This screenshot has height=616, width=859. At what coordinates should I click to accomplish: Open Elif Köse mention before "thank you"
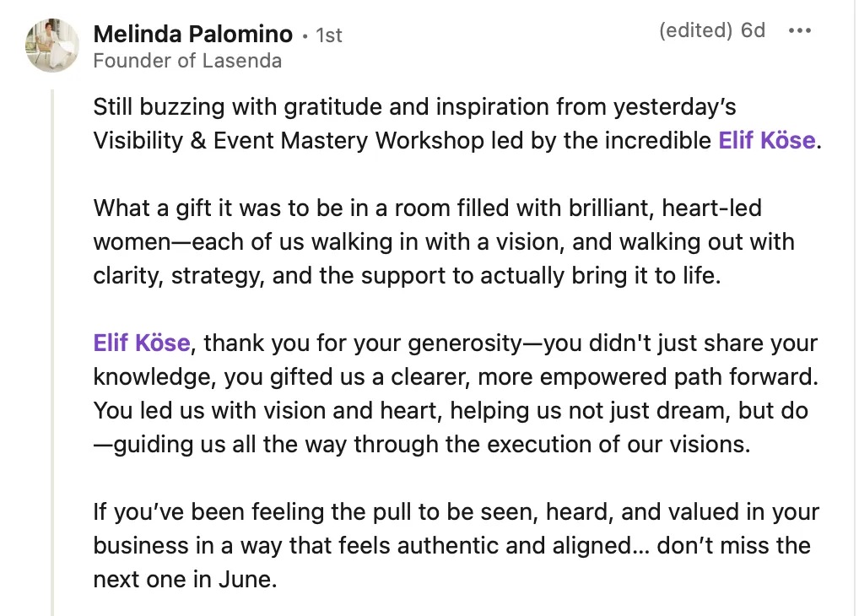(x=142, y=343)
